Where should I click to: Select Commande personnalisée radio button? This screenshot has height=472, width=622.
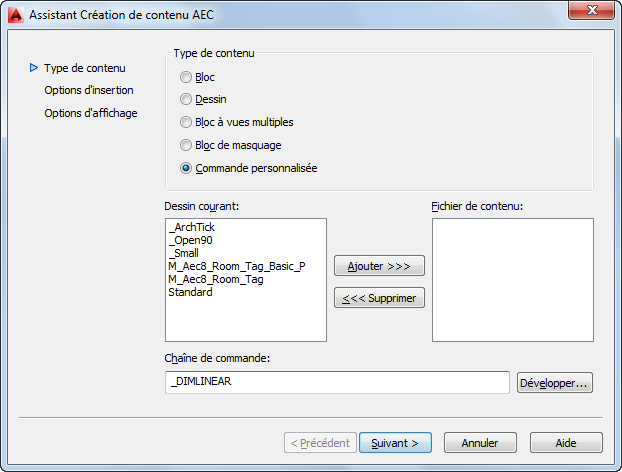(x=186, y=169)
